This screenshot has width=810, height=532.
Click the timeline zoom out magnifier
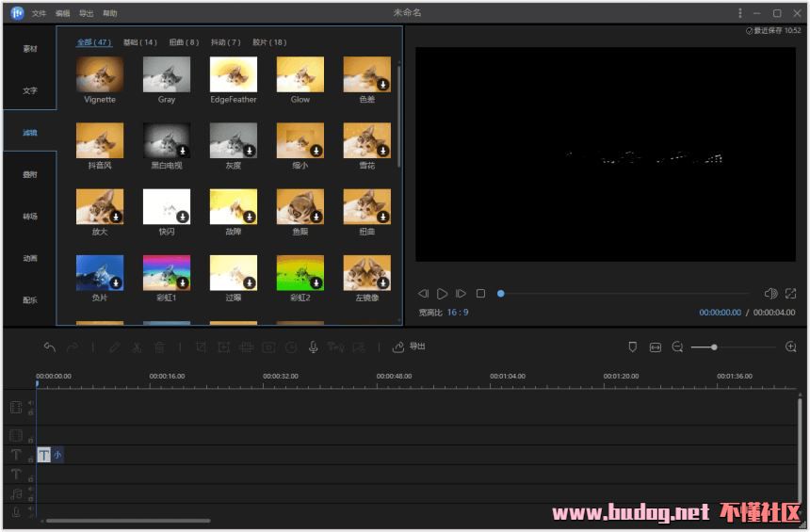coord(677,347)
